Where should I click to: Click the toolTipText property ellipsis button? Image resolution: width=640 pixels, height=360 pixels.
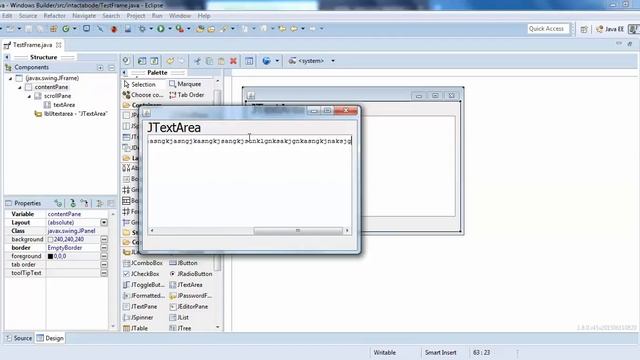(x=104, y=273)
